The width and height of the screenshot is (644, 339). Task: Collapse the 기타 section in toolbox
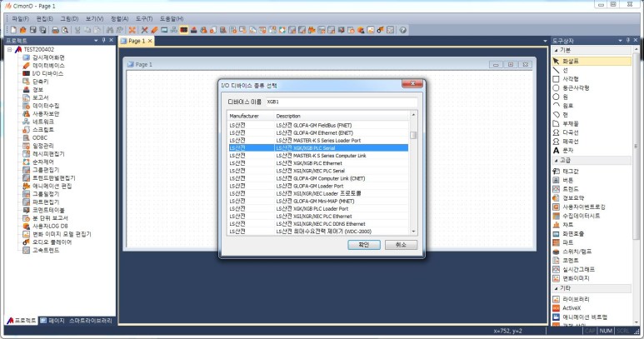coord(557,288)
